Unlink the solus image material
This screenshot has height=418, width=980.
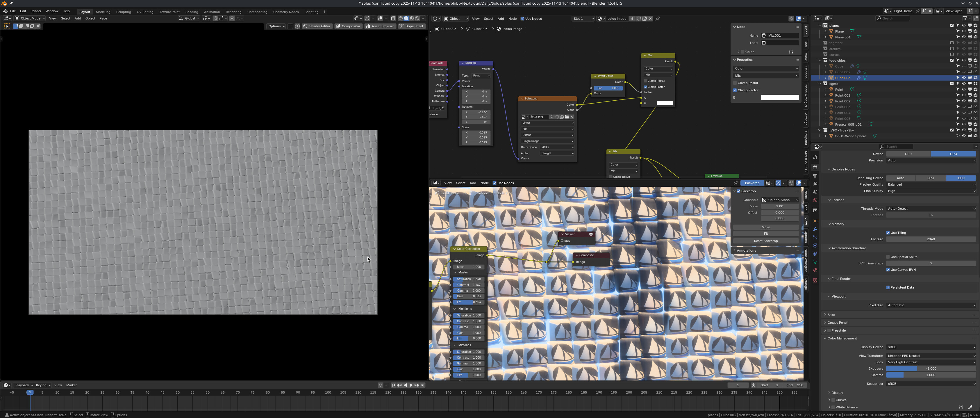[650, 19]
